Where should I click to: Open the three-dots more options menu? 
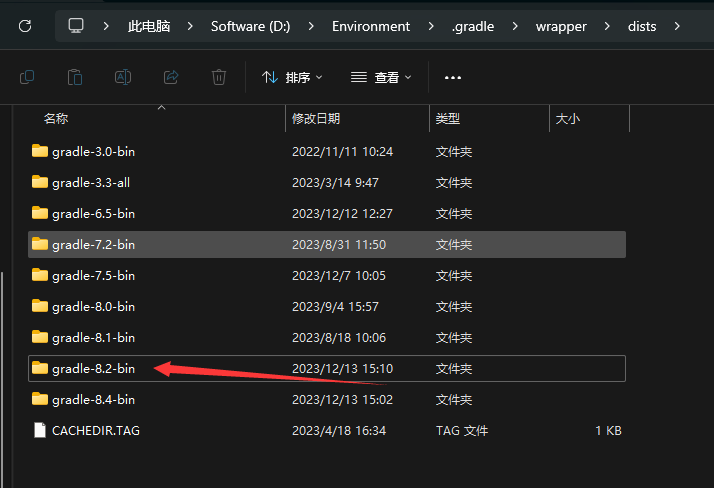click(453, 78)
